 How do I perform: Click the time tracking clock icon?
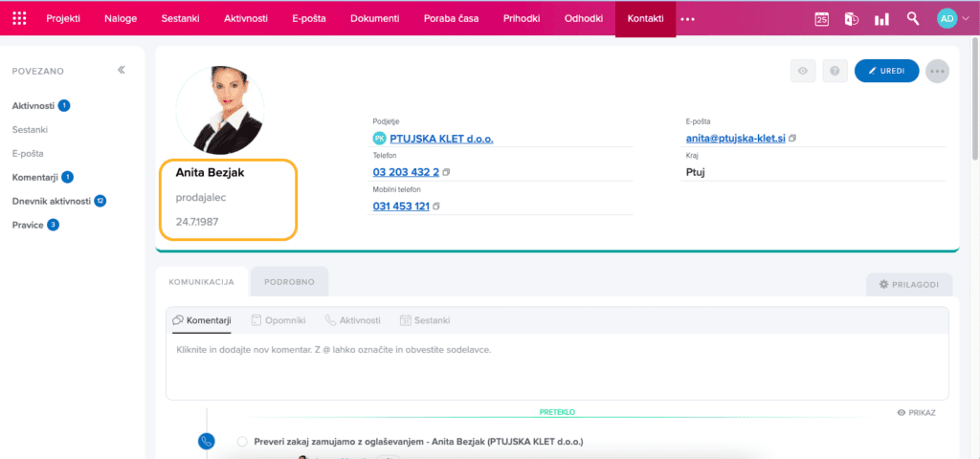point(851,18)
